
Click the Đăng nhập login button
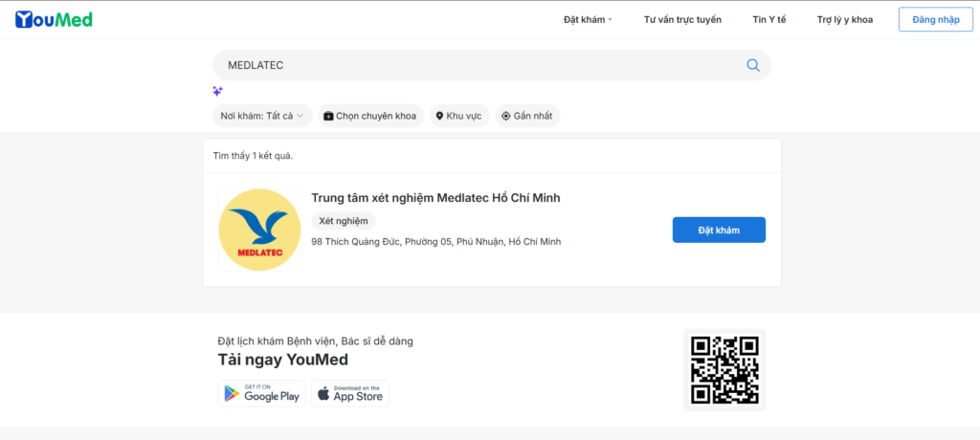coord(935,19)
